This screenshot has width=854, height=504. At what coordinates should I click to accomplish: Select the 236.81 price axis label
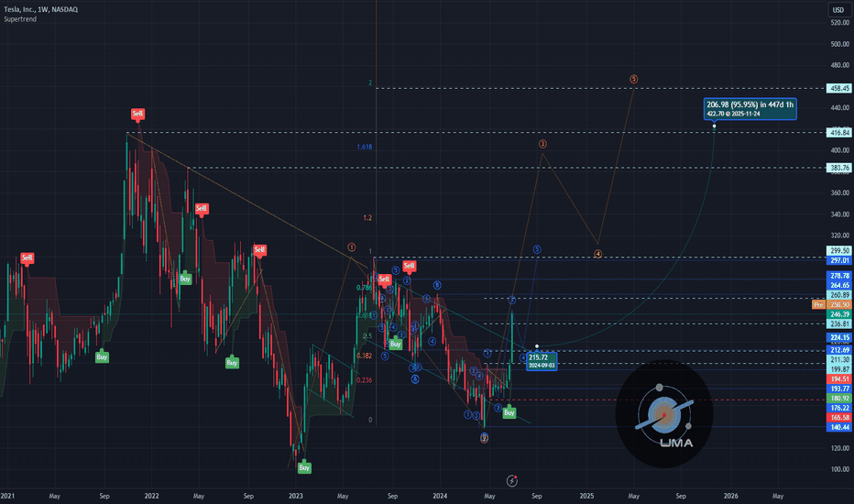(x=838, y=323)
